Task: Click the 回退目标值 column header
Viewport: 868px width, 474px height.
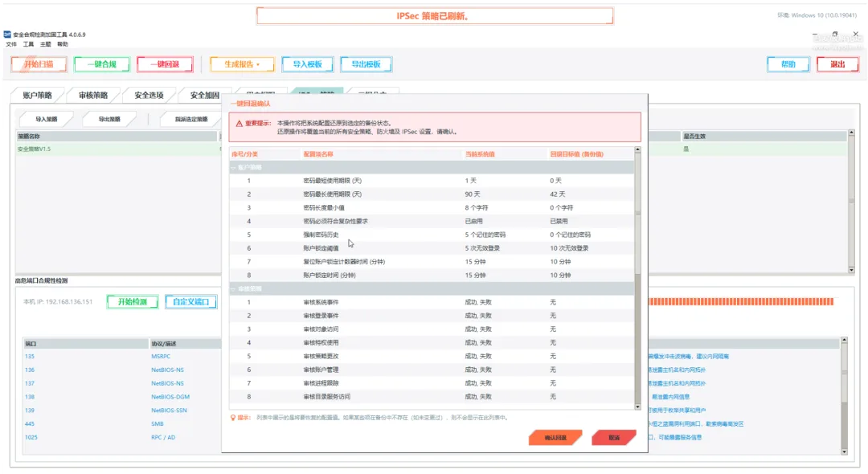Action: 576,154
